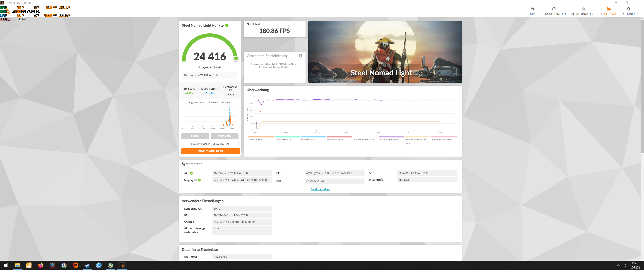This screenshot has width=644, height=270.
Task: Go to the Belastungstests section
Action: tap(584, 11)
